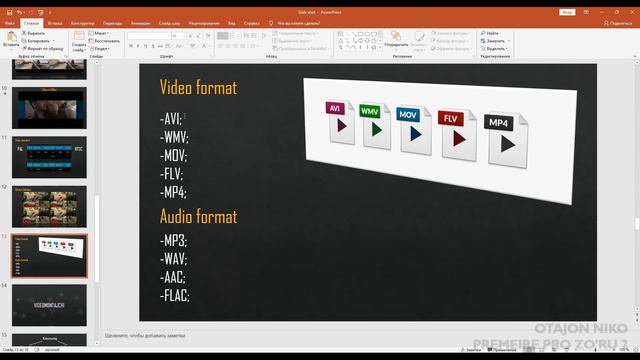Switch to the Анимация tab
Image resolution: width=640 pixels, height=360 pixels.
click(140, 23)
